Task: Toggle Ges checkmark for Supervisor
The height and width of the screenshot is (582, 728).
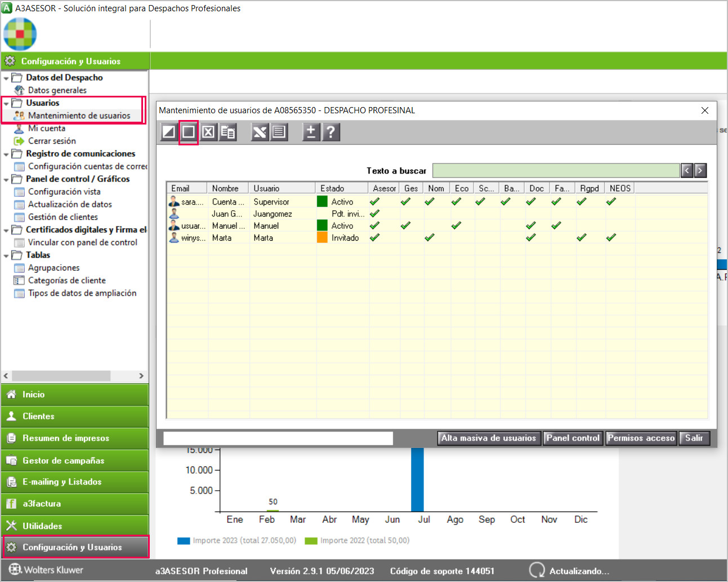Action: [405, 202]
